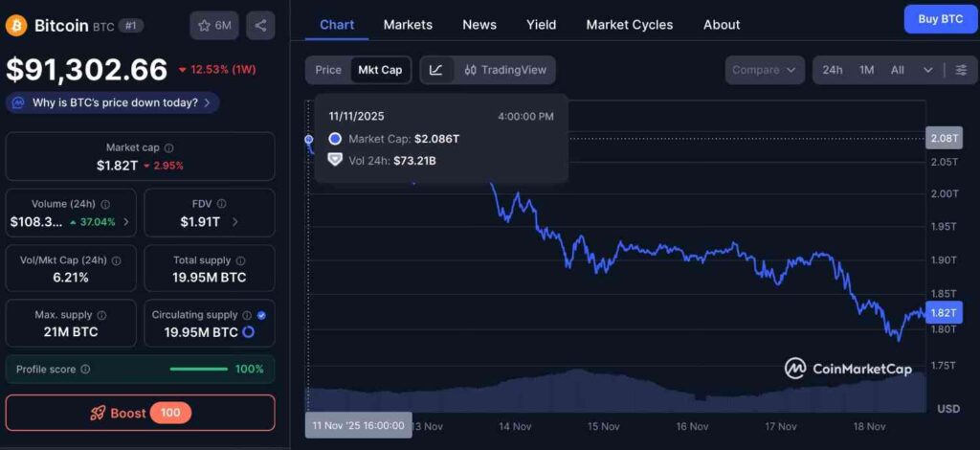Screen dimensions: 980x450
Task: Switch chart to Mkt Cap view
Action: [380, 70]
